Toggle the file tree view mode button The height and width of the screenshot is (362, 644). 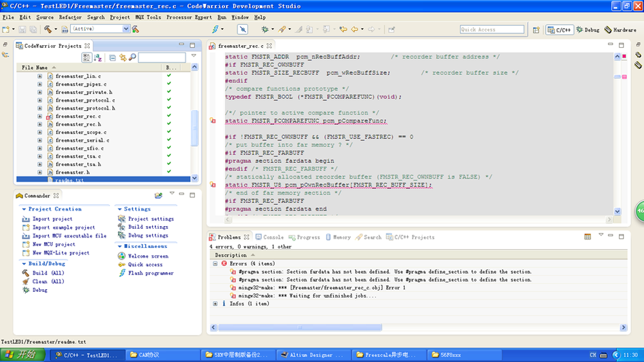(86, 58)
